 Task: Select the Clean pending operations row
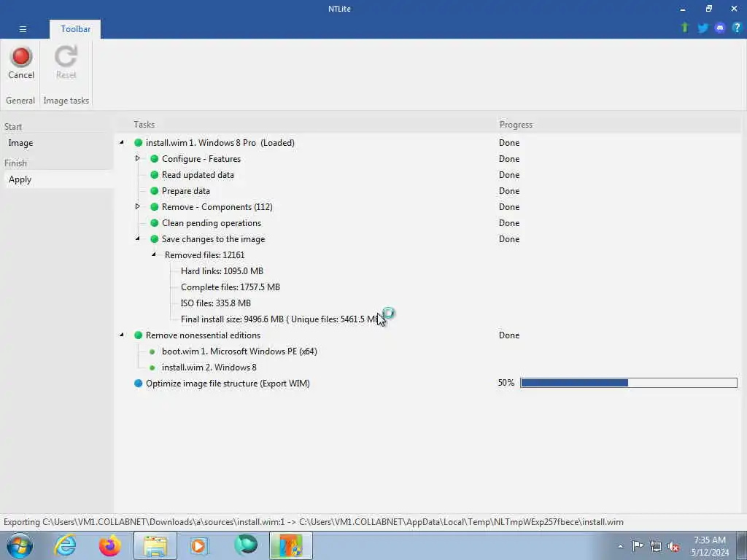[x=212, y=223]
